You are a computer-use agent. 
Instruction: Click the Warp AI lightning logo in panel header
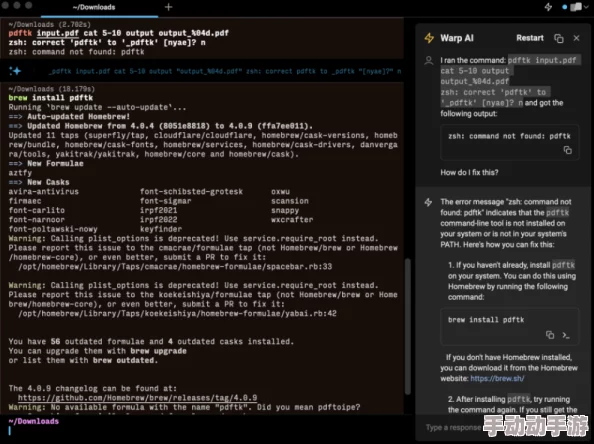[x=429, y=38]
